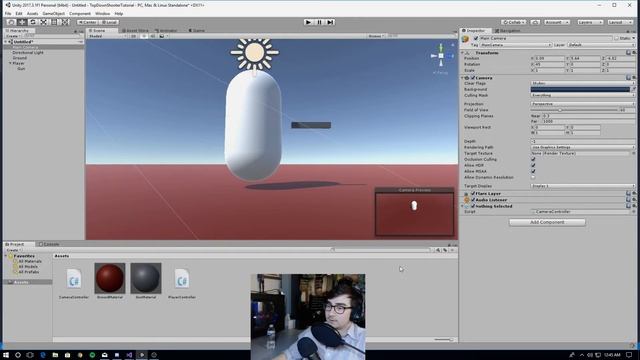
Task: Toggle 2D view in Scene toolbar
Action: point(133,36)
